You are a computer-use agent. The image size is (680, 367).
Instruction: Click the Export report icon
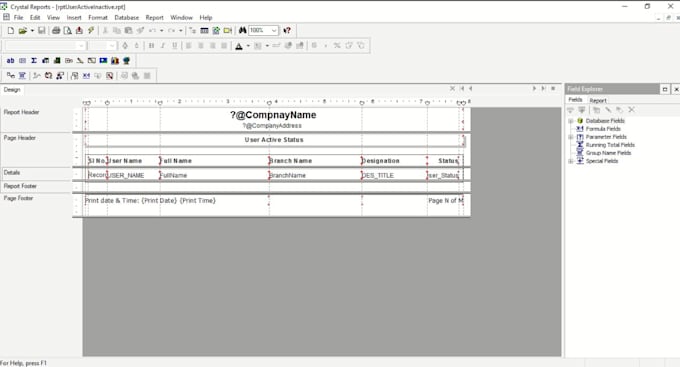[x=79, y=30]
